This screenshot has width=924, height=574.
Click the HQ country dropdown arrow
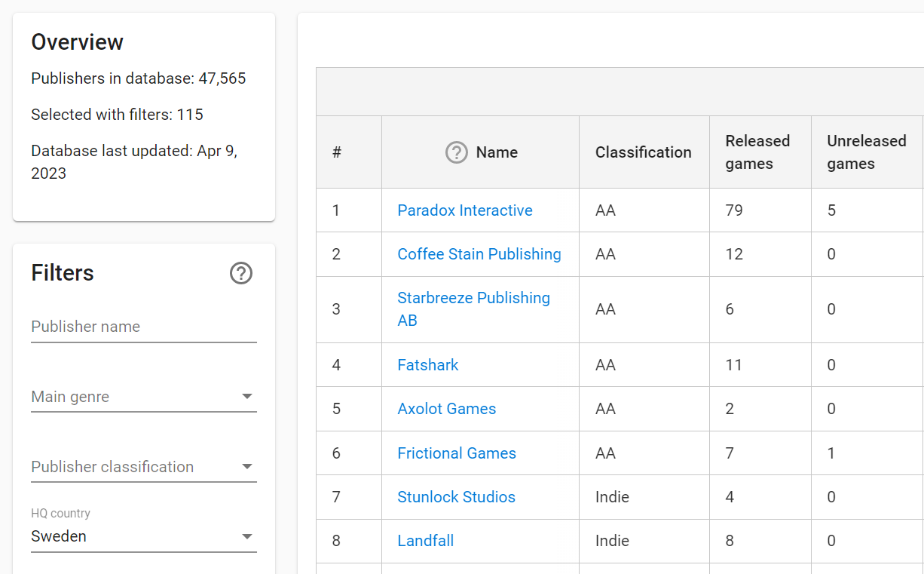click(x=247, y=536)
